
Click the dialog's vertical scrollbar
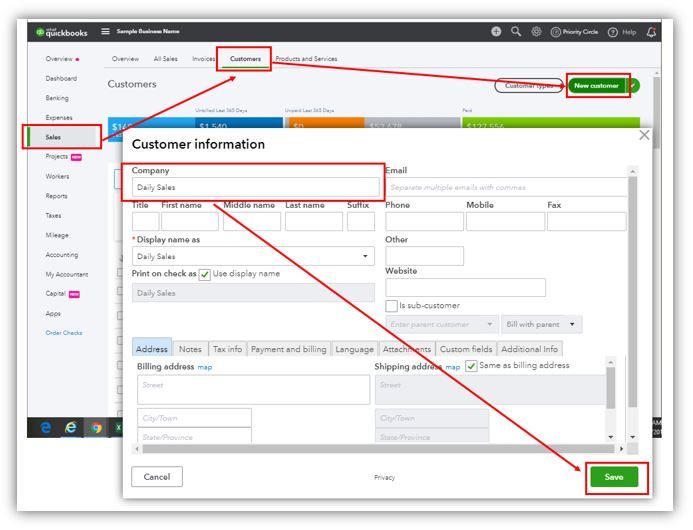[x=633, y=292]
